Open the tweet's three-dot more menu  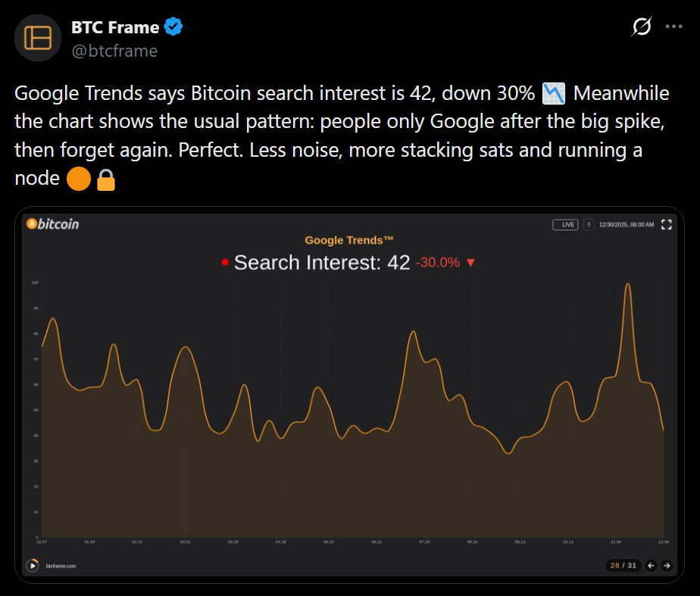pyautogui.click(x=673, y=27)
